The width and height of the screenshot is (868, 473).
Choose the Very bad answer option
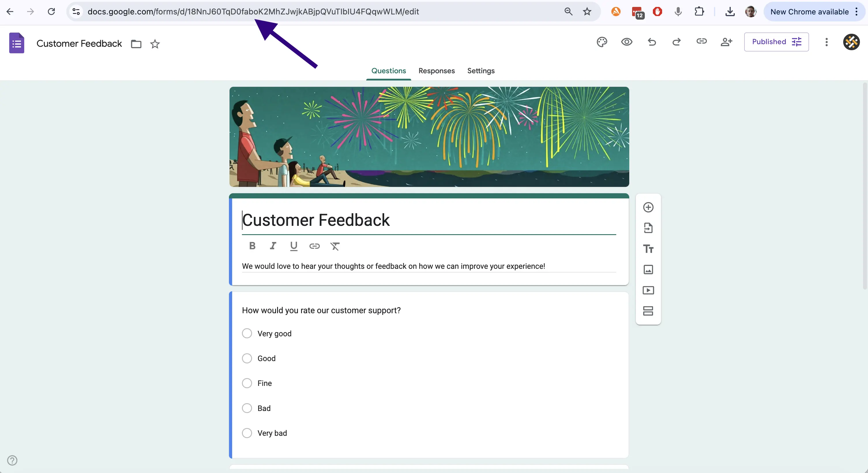coord(247,433)
